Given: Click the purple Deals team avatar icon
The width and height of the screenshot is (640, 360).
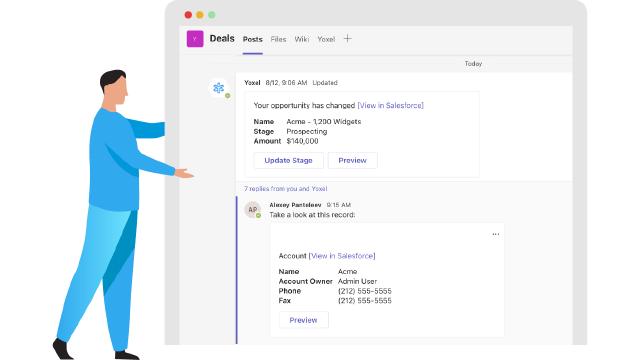Looking at the screenshot, I should [x=195, y=39].
